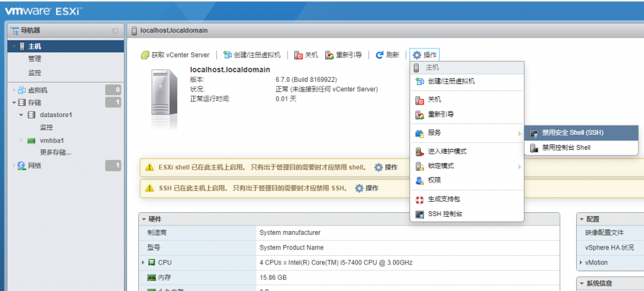Image resolution: width=644 pixels, height=291 pixels.
Task: Click the Refresh (刷新) toolbar button
Action: (387, 55)
